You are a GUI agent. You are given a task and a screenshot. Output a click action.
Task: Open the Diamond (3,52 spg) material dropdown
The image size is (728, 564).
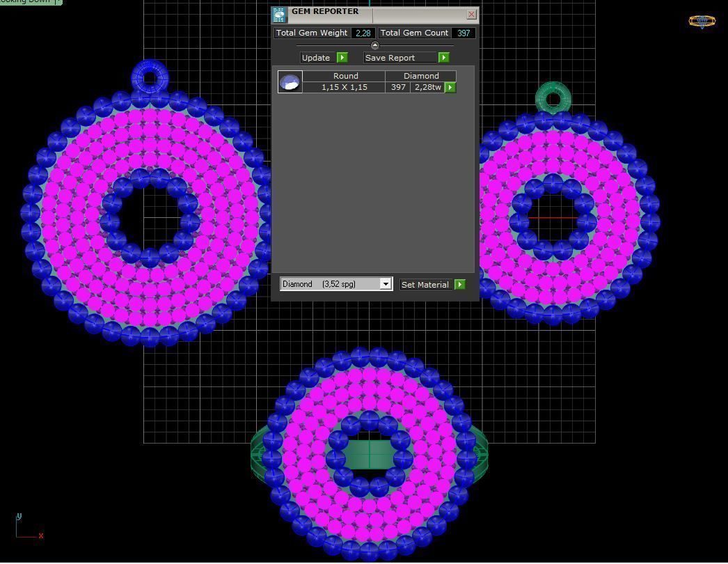pos(386,284)
